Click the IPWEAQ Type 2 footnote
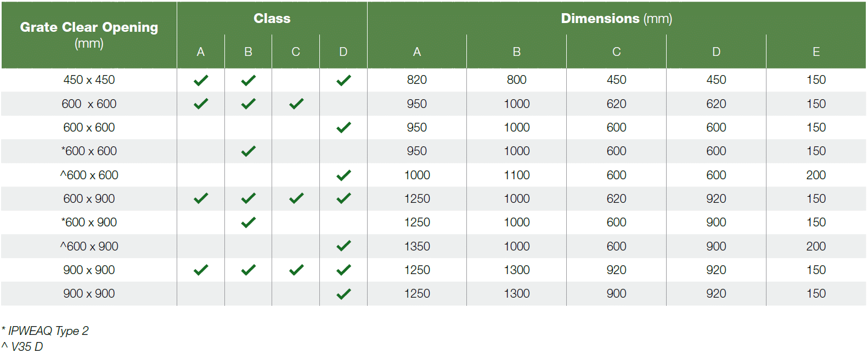 (x=45, y=331)
